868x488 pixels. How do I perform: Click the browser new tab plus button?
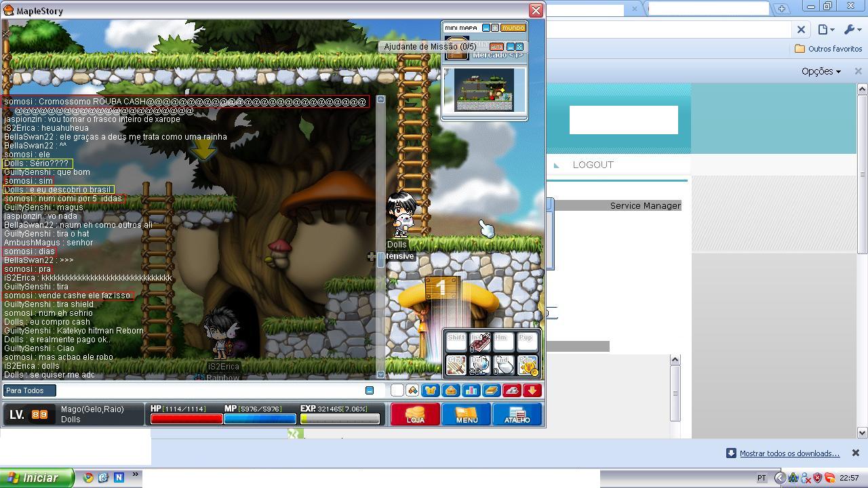pos(782,8)
